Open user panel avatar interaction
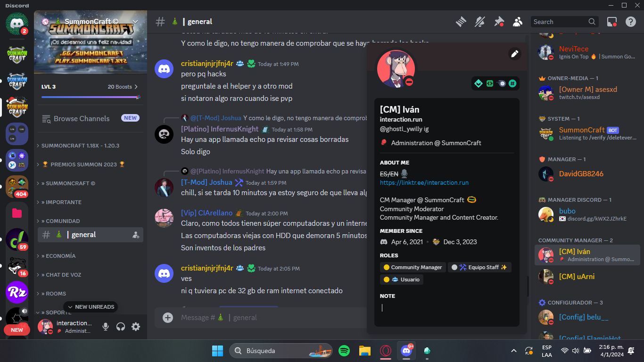Viewport: 644px width, 362px height. [45, 327]
